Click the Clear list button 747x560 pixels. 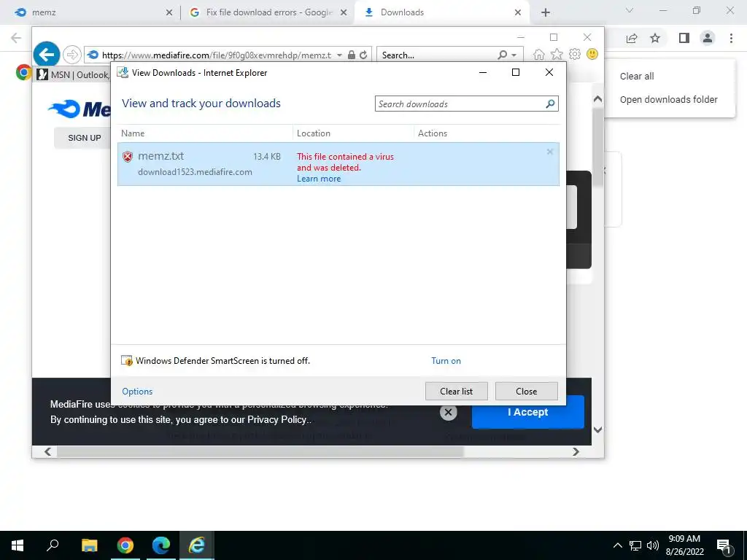(x=457, y=392)
